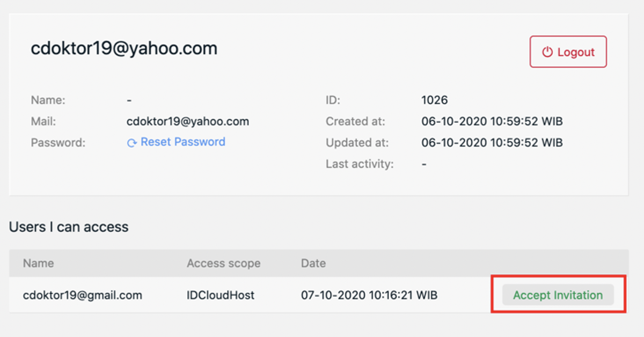Click the cdoktor19@yahoo.com account heading
The height and width of the screenshot is (337, 644).
[x=124, y=48]
